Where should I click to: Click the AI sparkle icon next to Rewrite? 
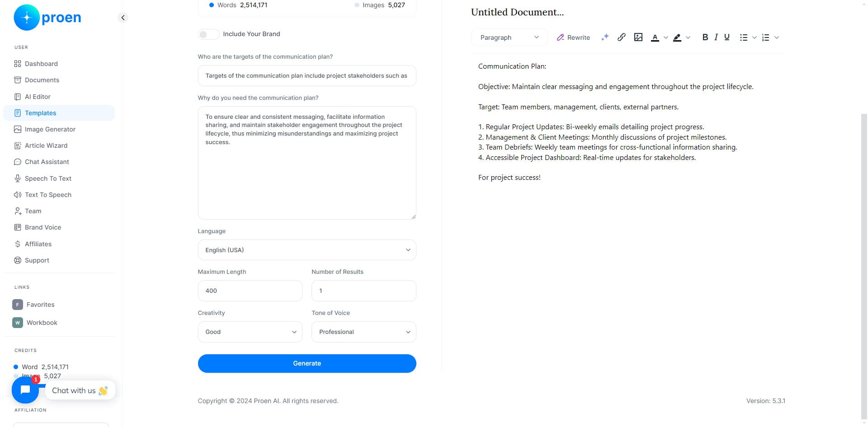coord(605,37)
